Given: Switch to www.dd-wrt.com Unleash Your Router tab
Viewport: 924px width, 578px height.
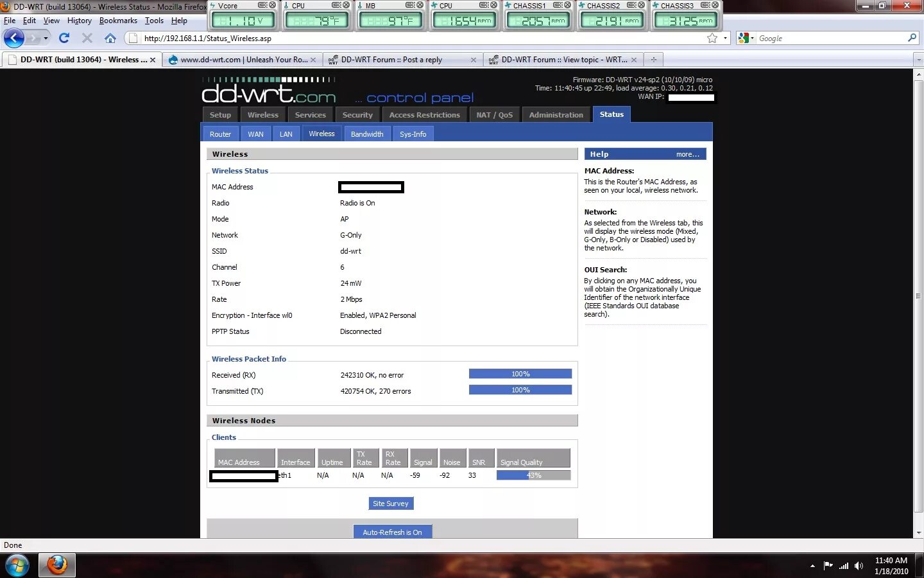Looking at the screenshot, I should click(x=243, y=60).
